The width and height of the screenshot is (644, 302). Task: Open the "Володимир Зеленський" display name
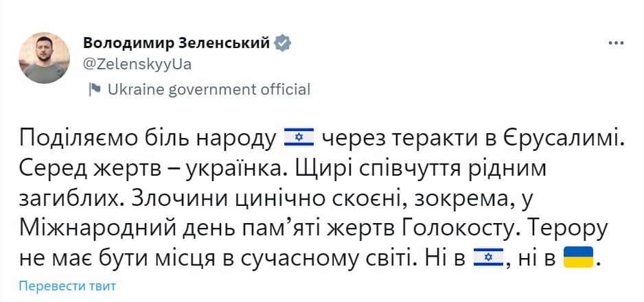(176, 43)
